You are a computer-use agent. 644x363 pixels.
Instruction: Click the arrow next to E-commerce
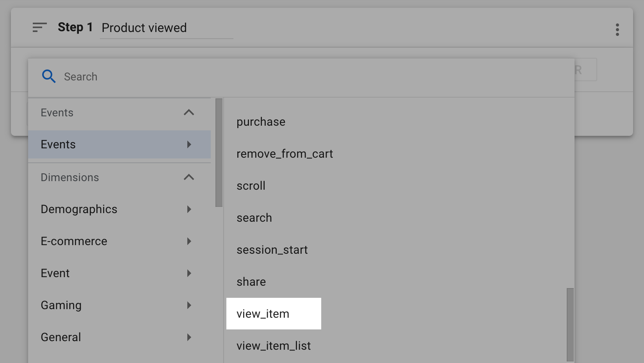[189, 241]
